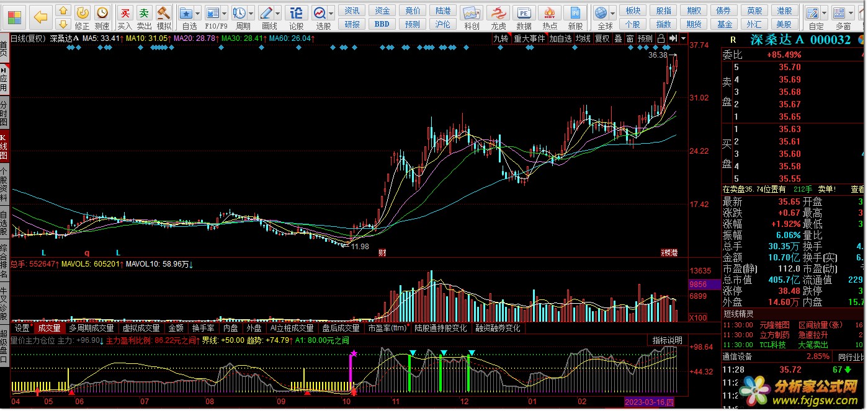The height and width of the screenshot is (411, 868).
Task: Switch to the 融资融券变化 tab
Action: (498, 328)
